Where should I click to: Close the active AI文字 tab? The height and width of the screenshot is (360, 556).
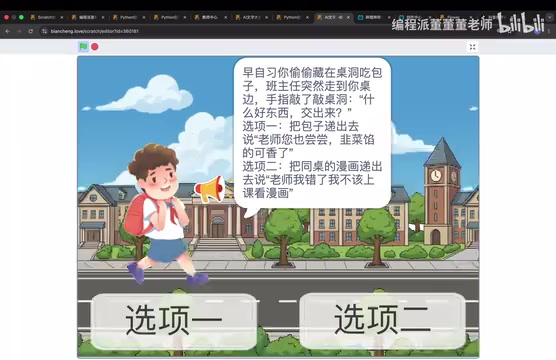click(x=348, y=17)
